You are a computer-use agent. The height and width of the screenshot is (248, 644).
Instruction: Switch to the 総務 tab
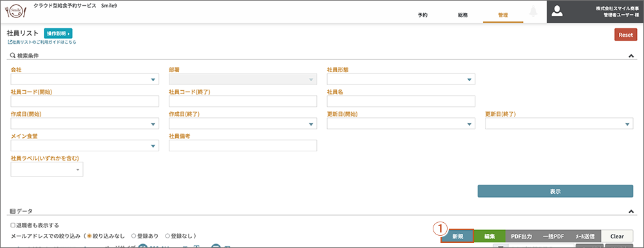[x=462, y=15]
